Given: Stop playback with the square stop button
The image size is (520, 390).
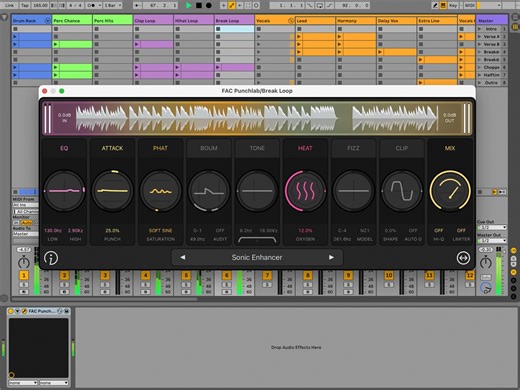Looking at the screenshot, I should (x=199, y=5).
